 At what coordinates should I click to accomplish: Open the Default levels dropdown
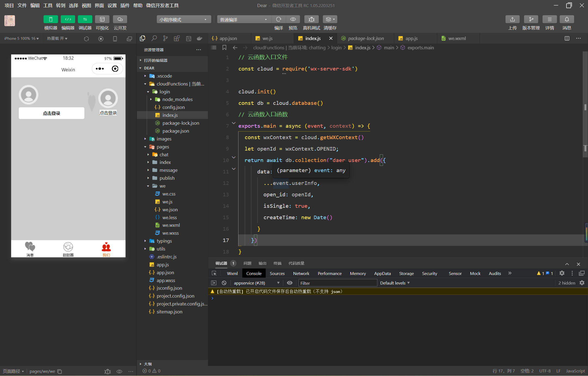tap(395, 283)
